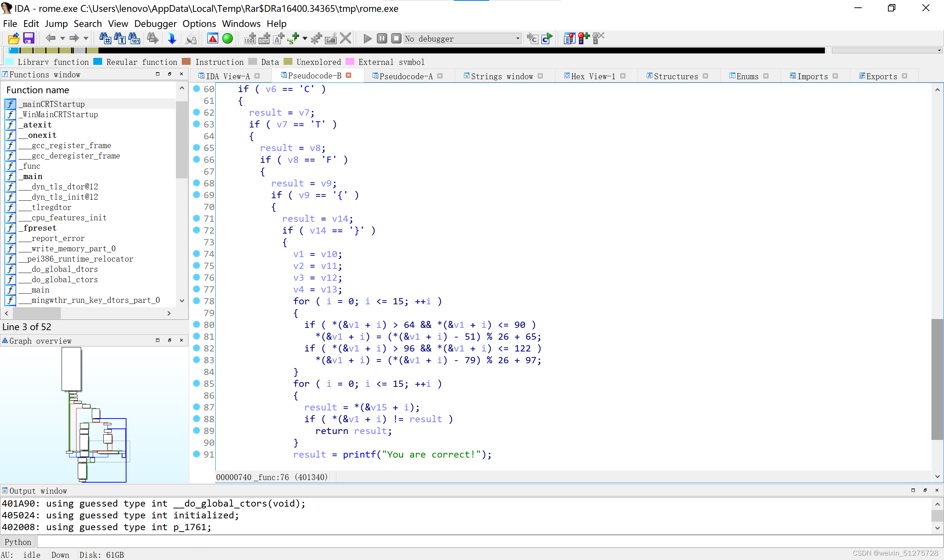Jump forward with the right arrow icon
The image size is (944, 560).
(x=74, y=38)
